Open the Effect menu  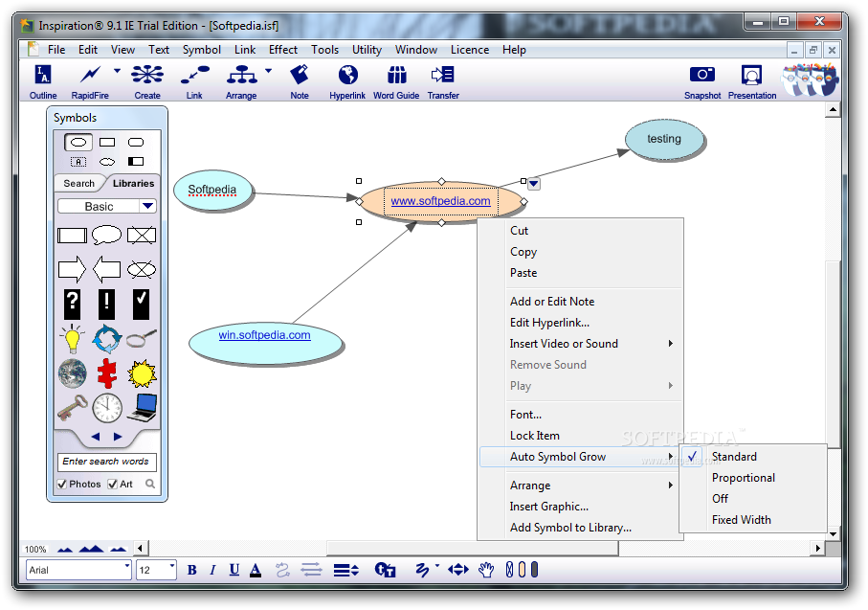(283, 50)
